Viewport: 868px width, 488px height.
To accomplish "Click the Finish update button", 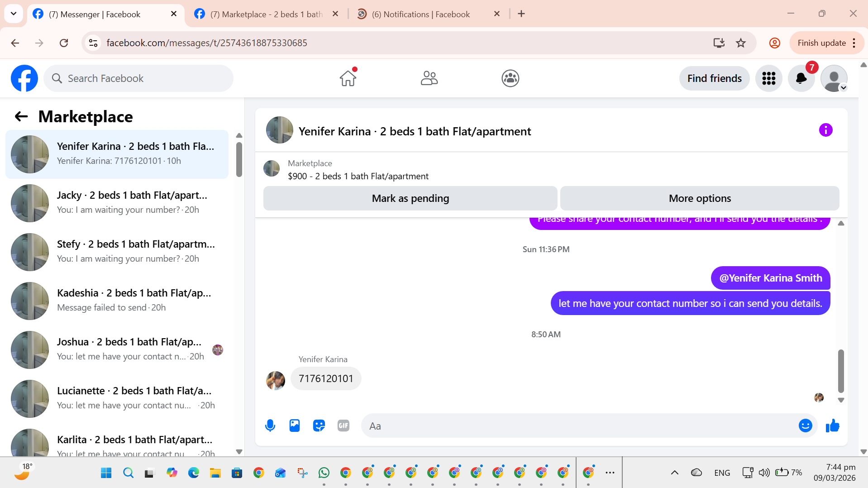I will pyautogui.click(x=821, y=43).
